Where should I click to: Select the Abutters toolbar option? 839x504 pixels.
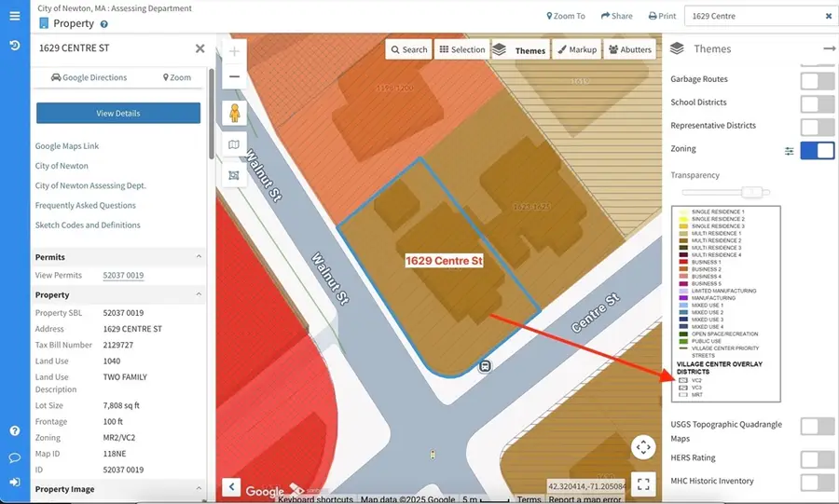point(630,50)
